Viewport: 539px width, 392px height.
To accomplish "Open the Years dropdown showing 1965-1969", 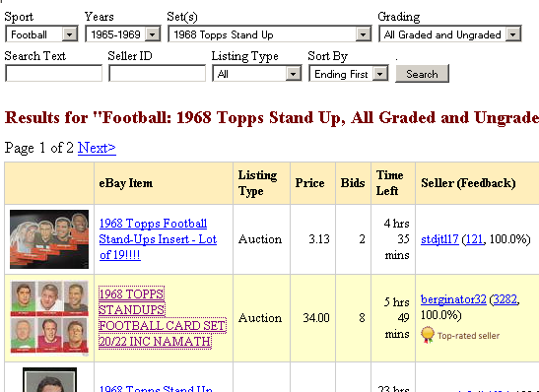I will click(x=123, y=34).
